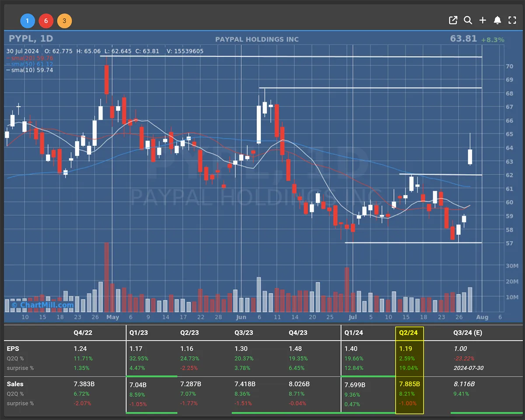This screenshot has width=525, height=420.
Task: Select the Q2/23 column header
Action: [x=189, y=332]
